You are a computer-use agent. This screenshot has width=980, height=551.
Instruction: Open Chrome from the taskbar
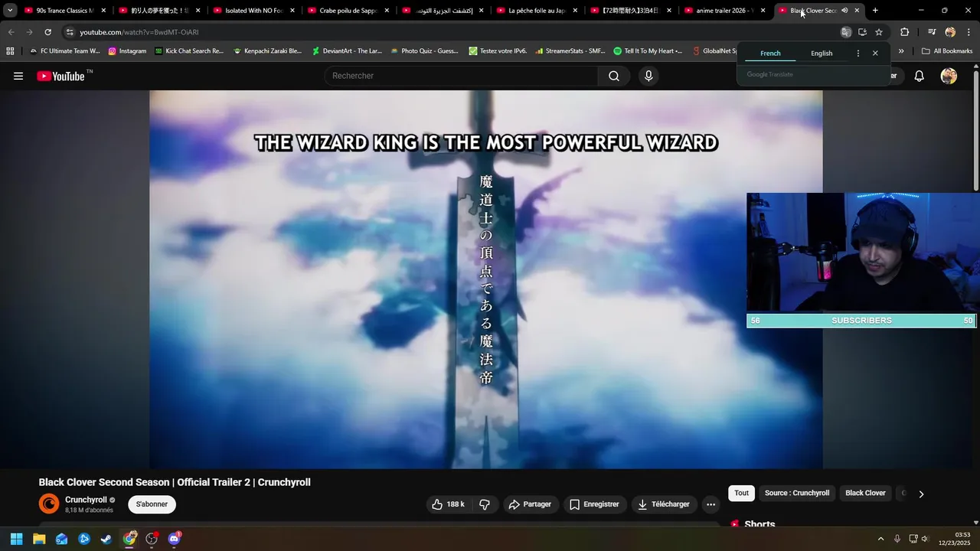click(x=129, y=539)
